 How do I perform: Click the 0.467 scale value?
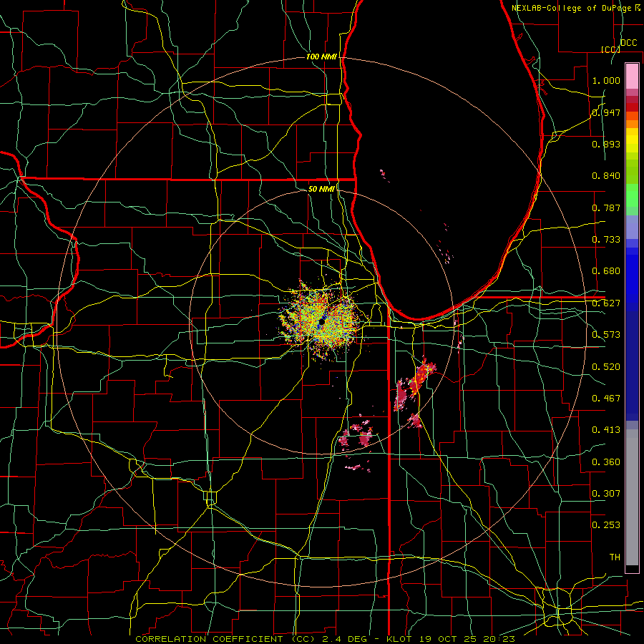point(606,399)
